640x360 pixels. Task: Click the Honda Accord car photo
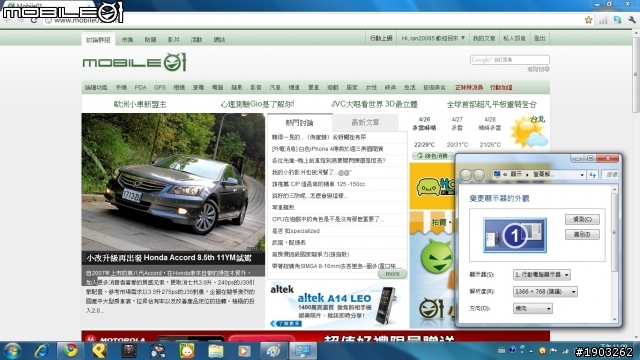tap(173, 182)
